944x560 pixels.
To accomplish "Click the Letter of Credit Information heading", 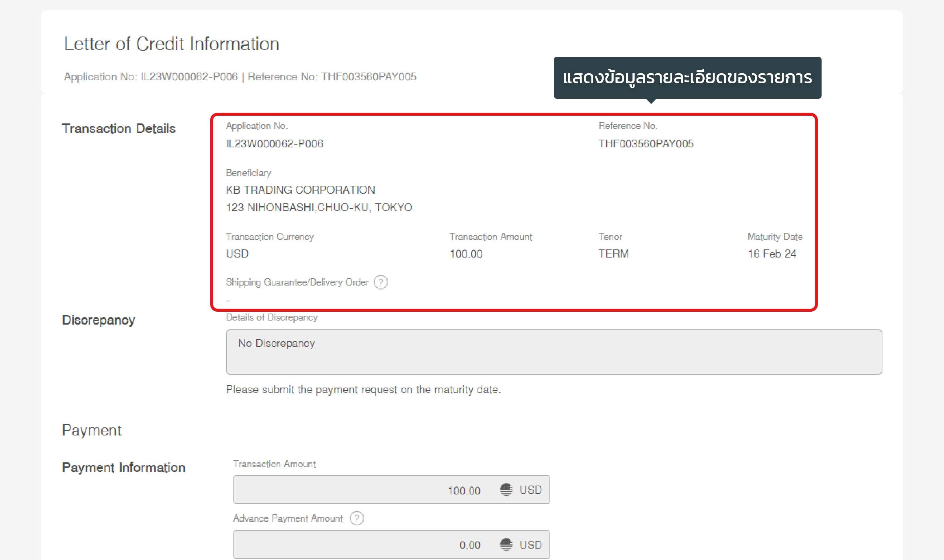I will click(171, 44).
